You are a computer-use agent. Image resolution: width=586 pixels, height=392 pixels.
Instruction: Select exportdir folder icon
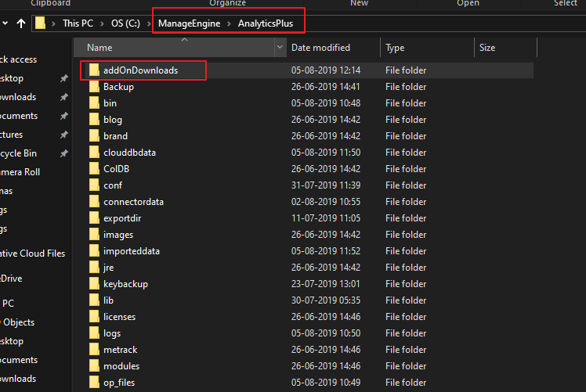tap(94, 218)
